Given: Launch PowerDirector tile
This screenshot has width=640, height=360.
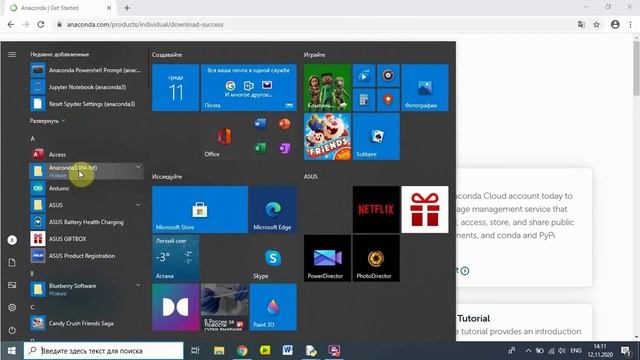Looking at the screenshot, I should (x=327, y=258).
